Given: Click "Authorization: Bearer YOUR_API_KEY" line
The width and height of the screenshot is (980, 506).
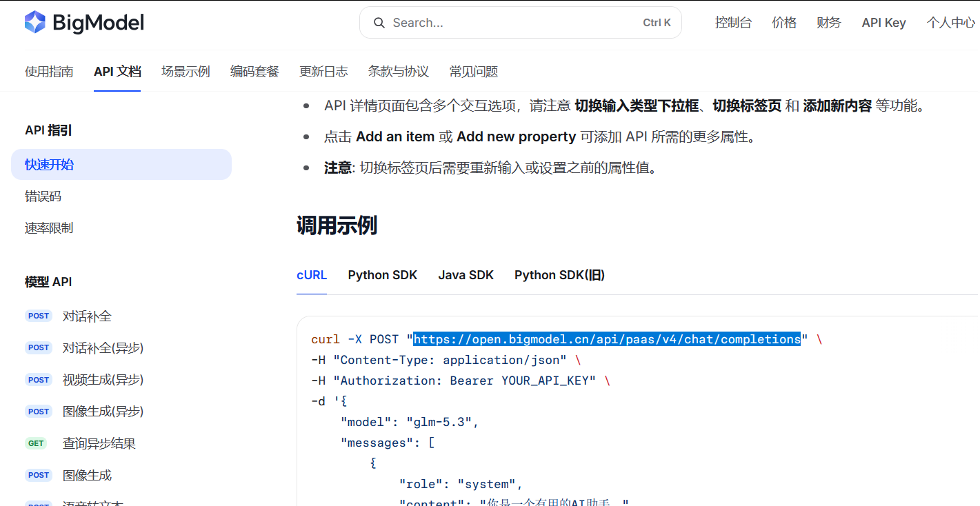Looking at the screenshot, I should click(x=461, y=381).
